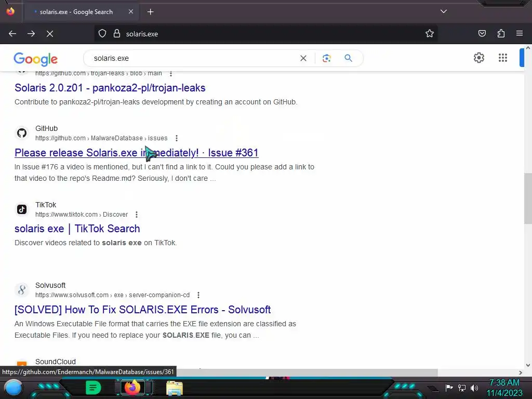Viewport: 532px width, 399px height.
Task: Go back with the browser back arrow
Action: pyautogui.click(x=12, y=34)
